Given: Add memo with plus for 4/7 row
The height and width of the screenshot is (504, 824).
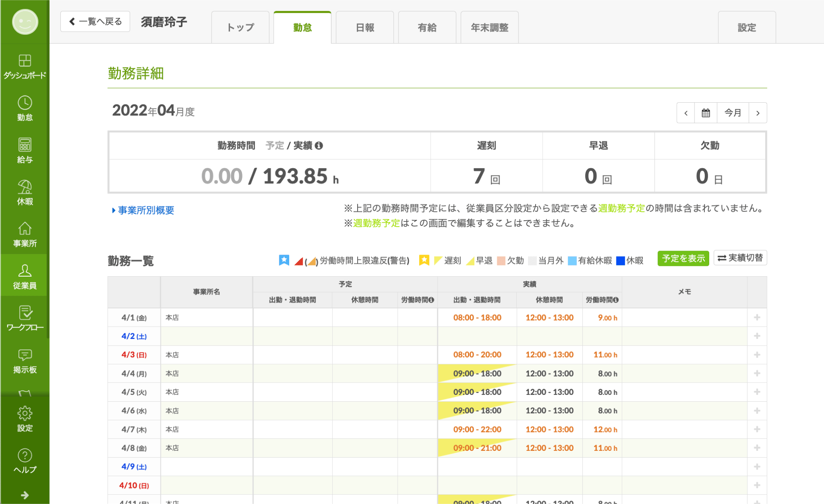Looking at the screenshot, I should coord(757,429).
